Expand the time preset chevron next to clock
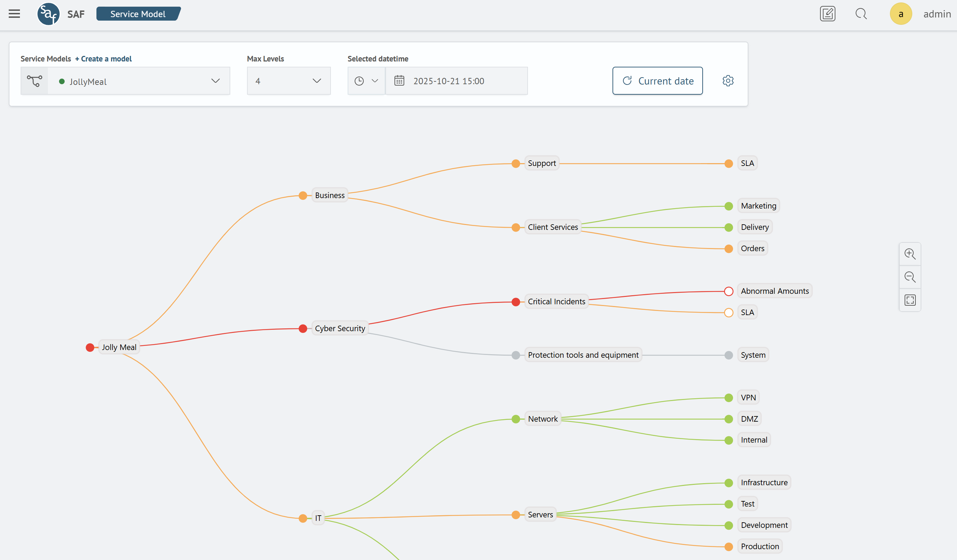957x560 pixels. [x=375, y=80]
